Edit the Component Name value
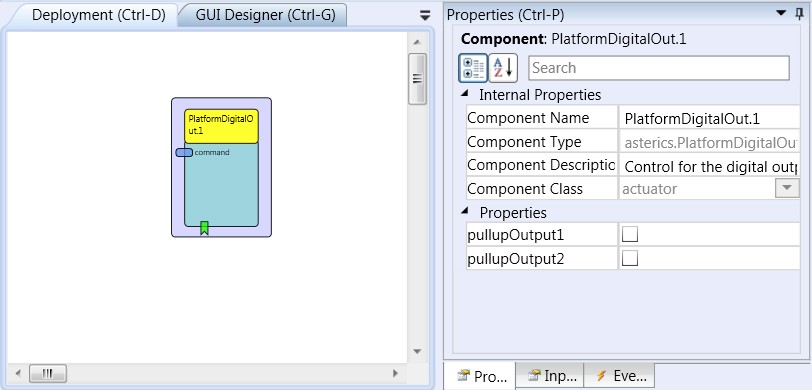The height and width of the screenshot is (390, 812). pyautogui.click(x=710, y=118)
